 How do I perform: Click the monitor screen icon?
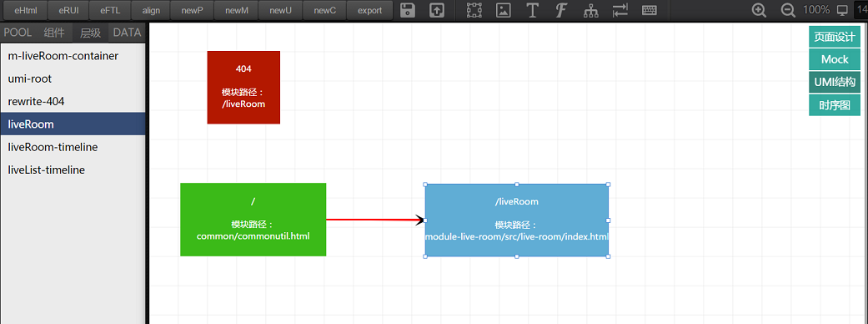[842, 10]
